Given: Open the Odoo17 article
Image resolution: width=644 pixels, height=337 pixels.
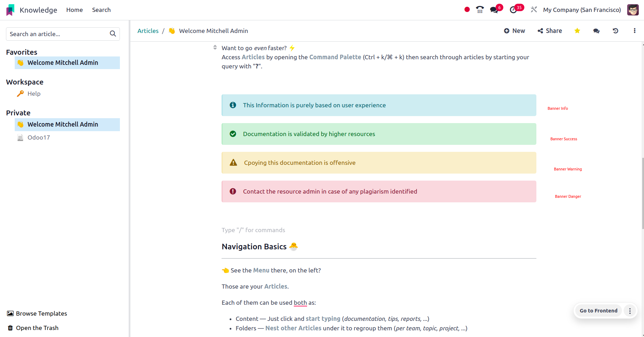Looking at the screenshot, I should [39, 137].
